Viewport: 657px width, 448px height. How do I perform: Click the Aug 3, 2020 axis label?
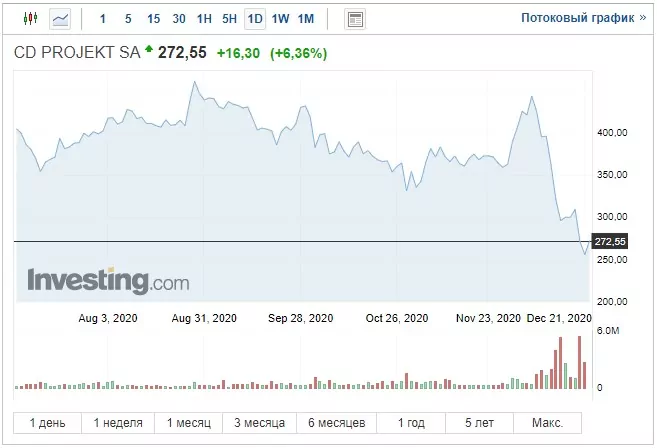click(108, 318)
